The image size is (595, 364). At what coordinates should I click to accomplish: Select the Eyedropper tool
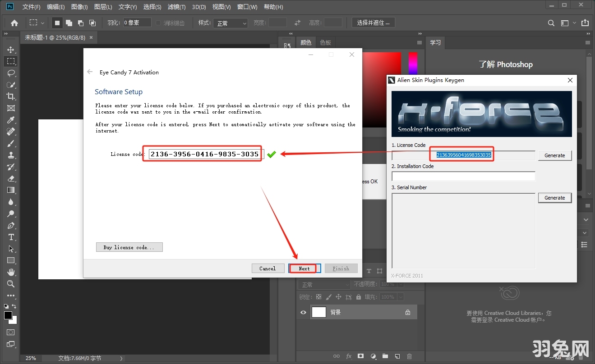point(11,120)
